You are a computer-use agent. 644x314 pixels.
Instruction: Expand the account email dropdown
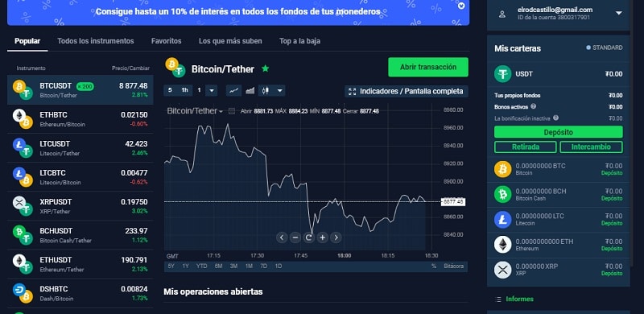coord(619,14)
